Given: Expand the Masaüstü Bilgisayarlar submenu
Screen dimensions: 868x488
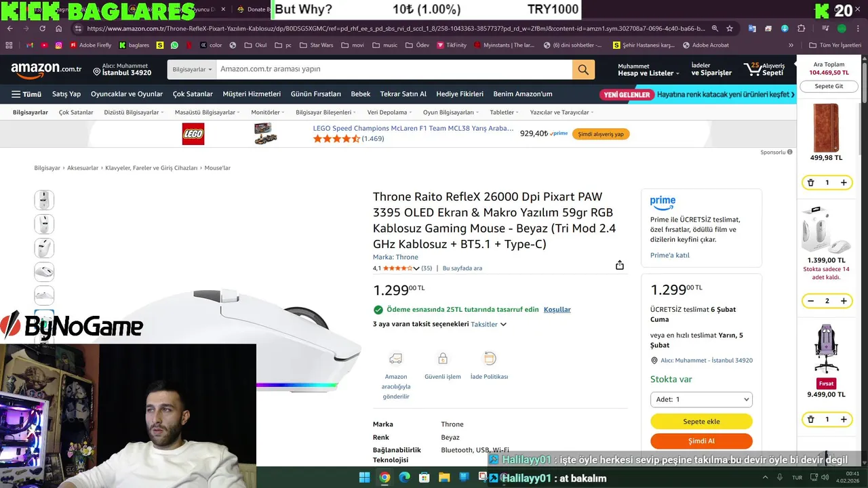Looking at the screenshot, I should [208, 113].
